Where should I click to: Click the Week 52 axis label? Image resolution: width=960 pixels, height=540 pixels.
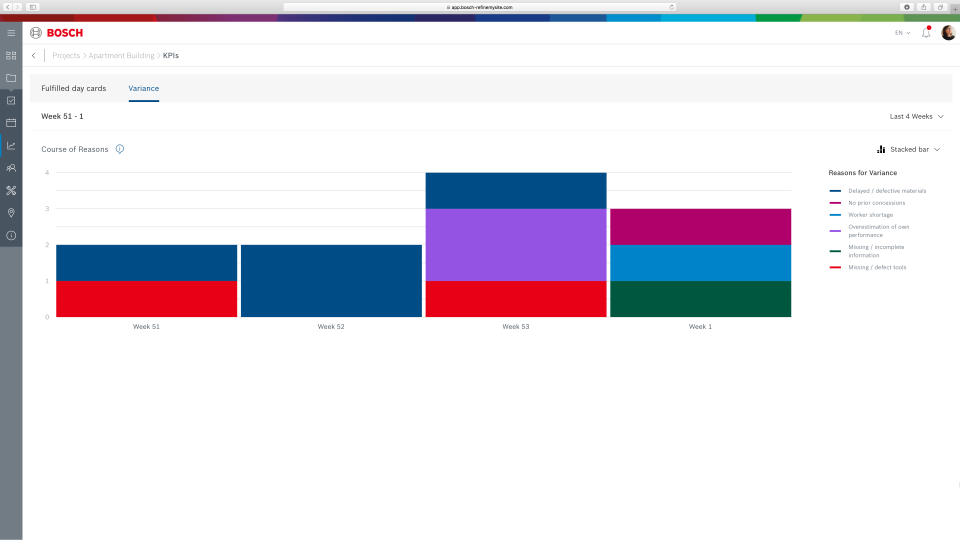(x=331, y=327)
